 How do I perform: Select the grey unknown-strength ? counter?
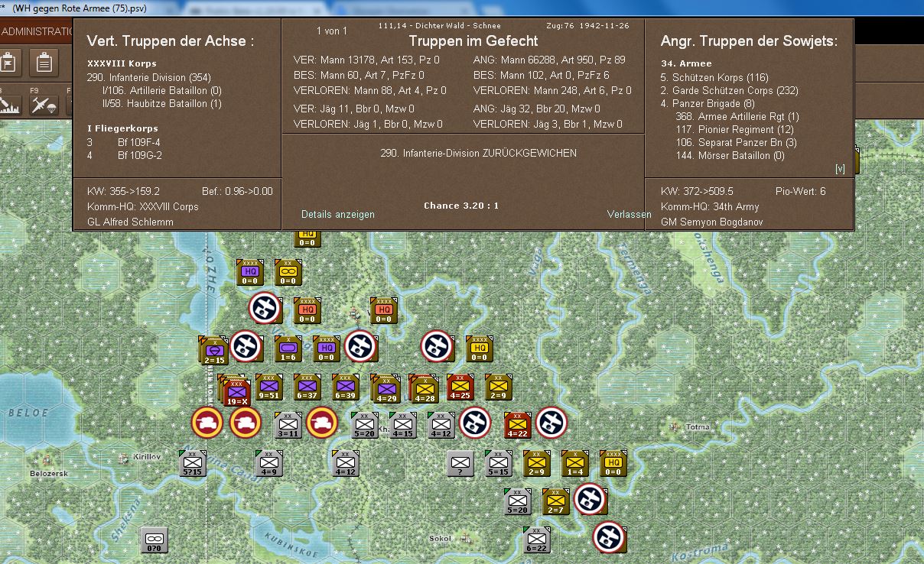460,463
